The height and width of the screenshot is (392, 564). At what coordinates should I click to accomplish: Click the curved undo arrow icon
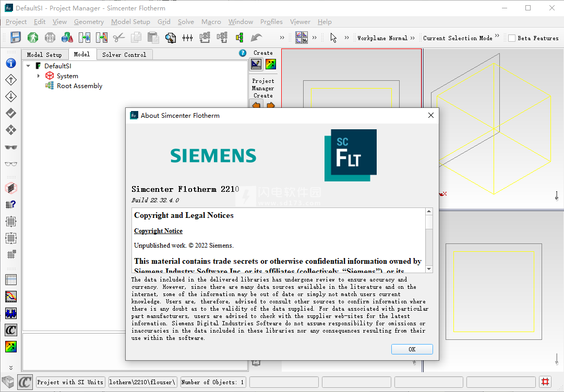(257, 38)
